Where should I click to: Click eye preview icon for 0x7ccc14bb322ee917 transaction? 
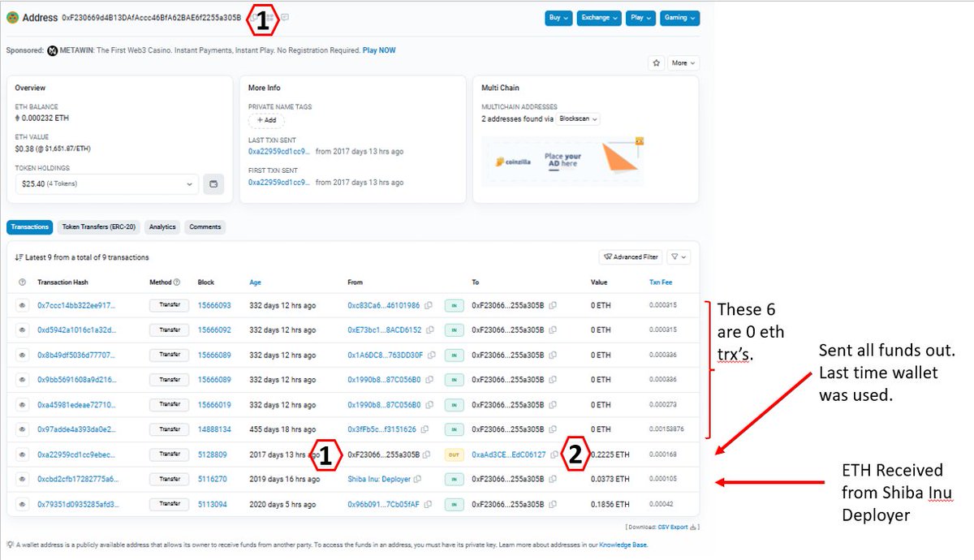click(x=23, y=306)
